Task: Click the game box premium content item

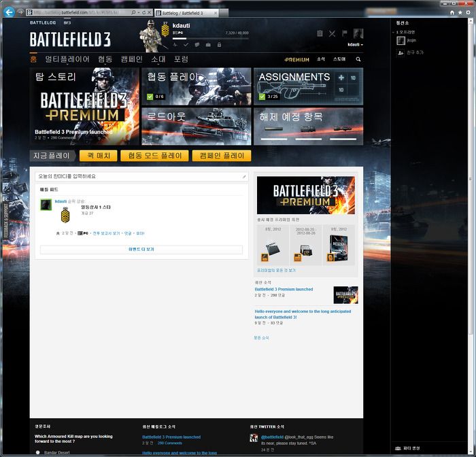Action: 339,245
